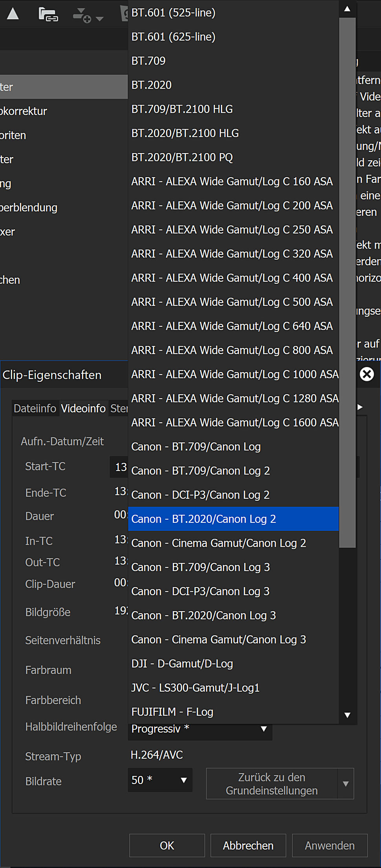The width and height of the screenshot is (381, 868).
Task: Choose the BT.709 color space
Action: tap(233, 61)
